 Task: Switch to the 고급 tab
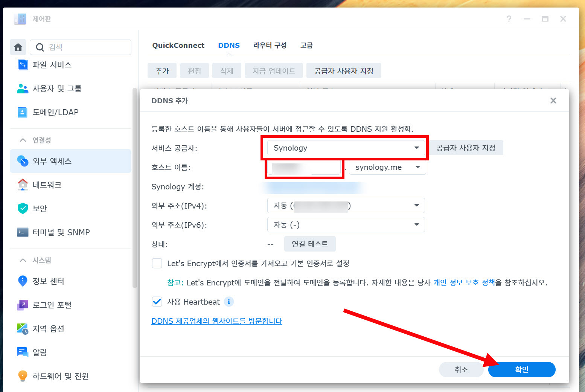click(x=306, y=45)
